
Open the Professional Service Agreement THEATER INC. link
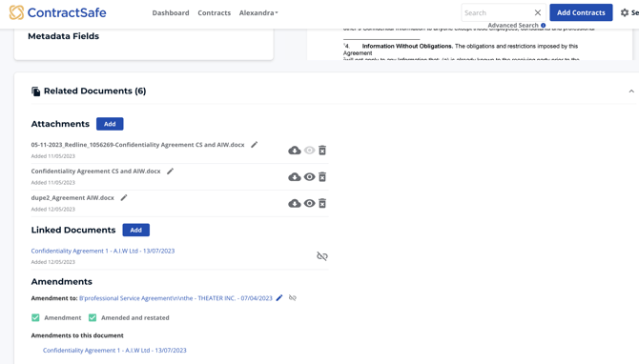point(175,298)
